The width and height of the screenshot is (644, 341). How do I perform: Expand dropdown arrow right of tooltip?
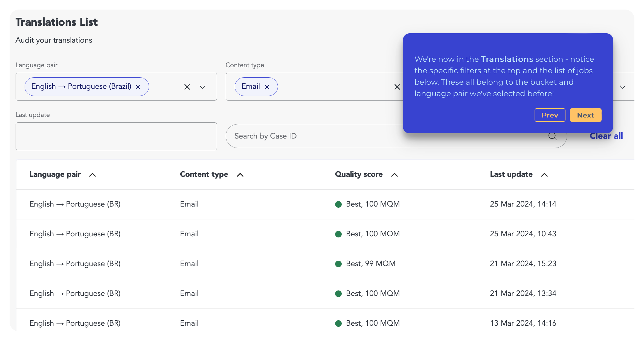coord(623,87)
